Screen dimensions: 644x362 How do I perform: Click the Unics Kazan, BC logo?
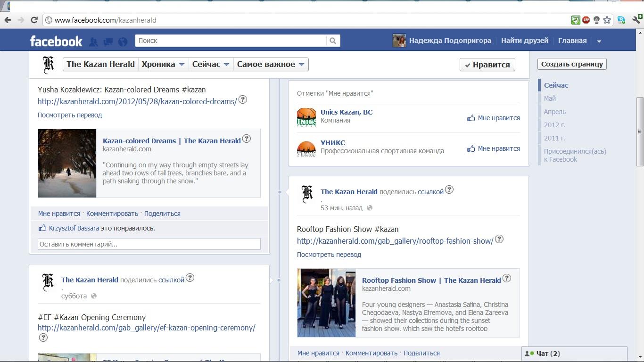(306, 117)
